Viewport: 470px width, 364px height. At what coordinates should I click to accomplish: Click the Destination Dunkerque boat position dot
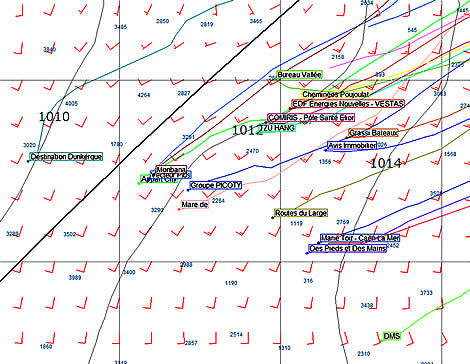pyautogui.click(x=28, y=161)
